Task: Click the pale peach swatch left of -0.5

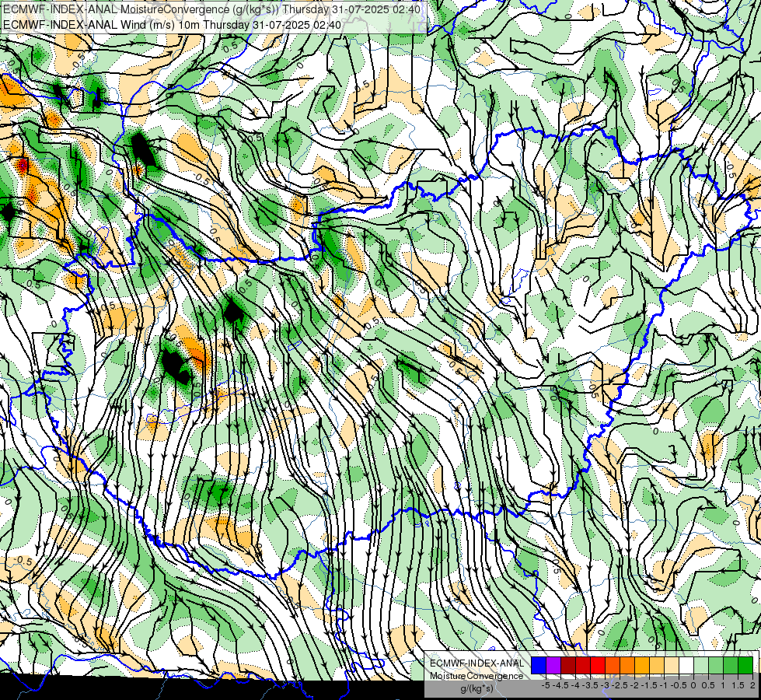Action: (x=672, y=665)
